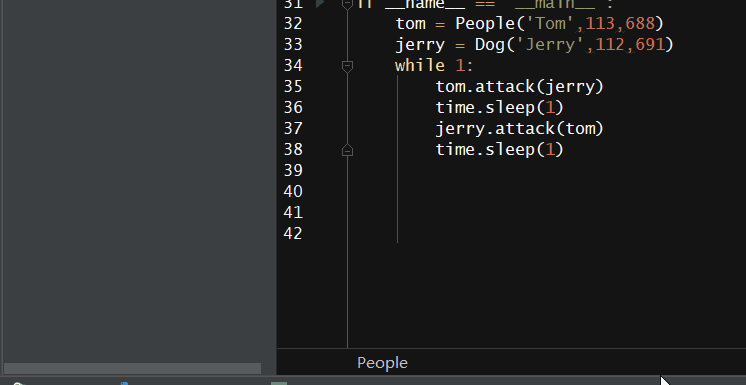Image resolution: width=746 pixels, height=385 pixels.
Task: Click the People breadcrumb at editor bottom
Action: pyautogui.click(x=383, y=363)
